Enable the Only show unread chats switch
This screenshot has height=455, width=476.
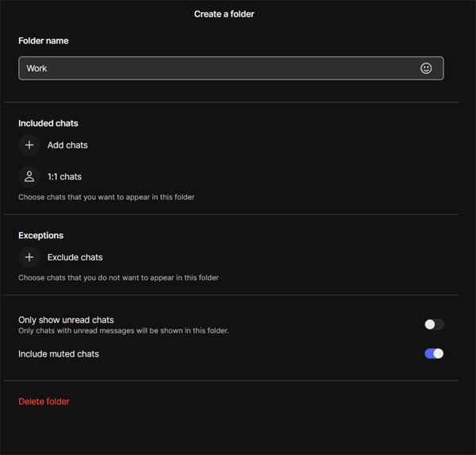434,324
